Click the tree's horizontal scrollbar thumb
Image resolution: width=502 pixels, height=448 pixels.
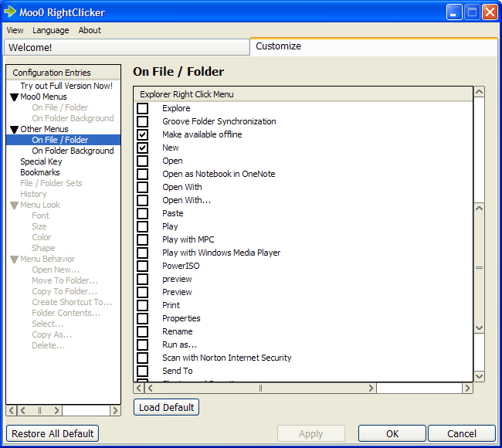click(39, 410)
